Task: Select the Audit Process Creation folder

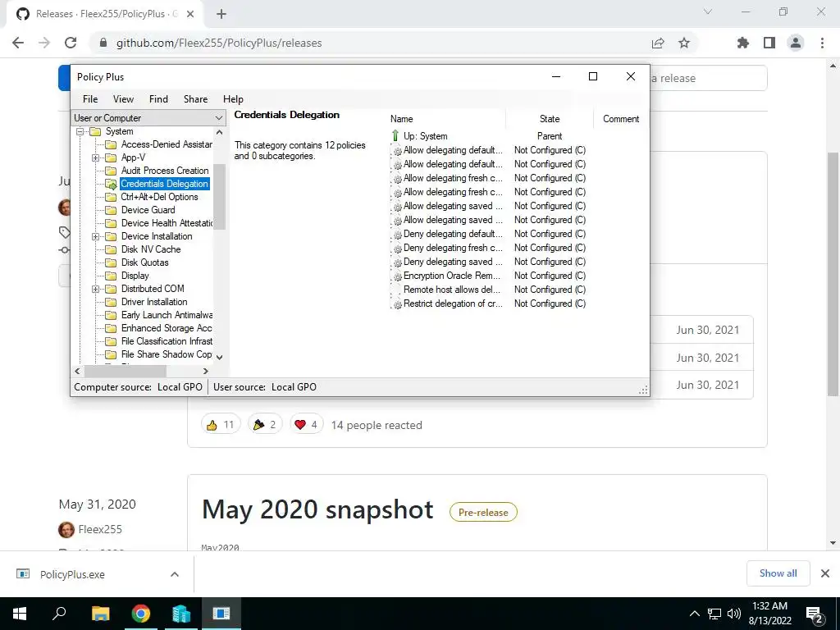Action: [164, 171]
